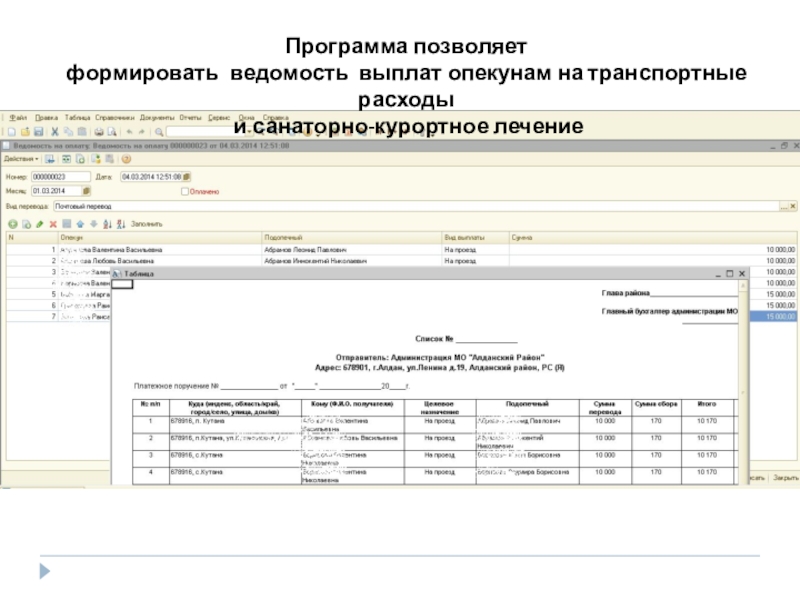Open the Отчеты menu
Image resolution: width=800 pixels, height=600 pixels.
tap(190, 118)
